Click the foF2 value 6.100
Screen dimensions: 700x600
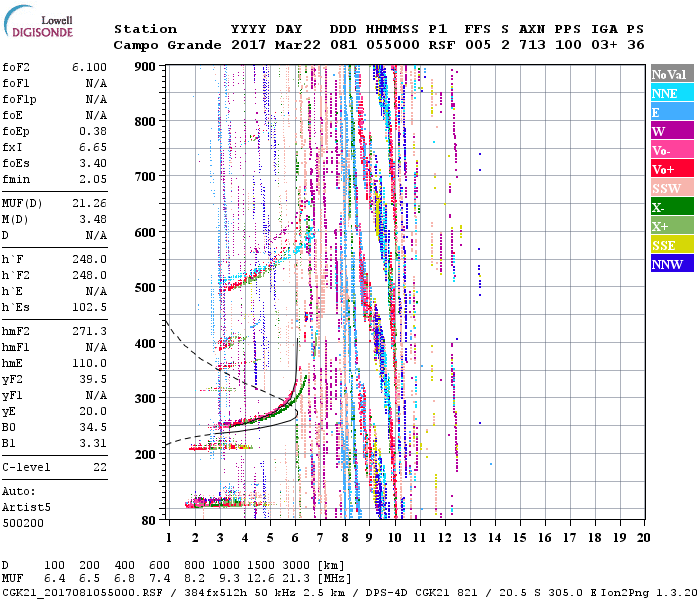point(89,67)
